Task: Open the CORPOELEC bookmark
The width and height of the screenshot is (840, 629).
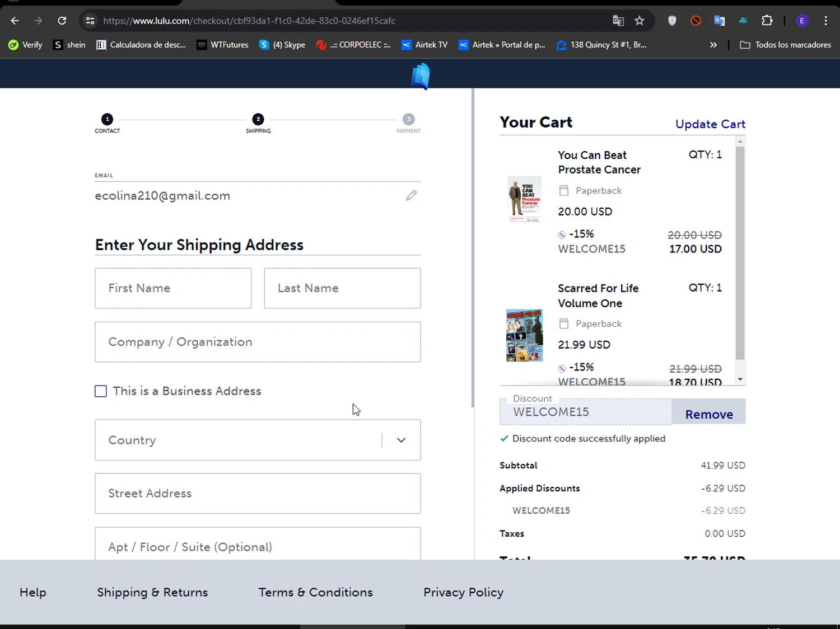Action: tap(353, 45)
